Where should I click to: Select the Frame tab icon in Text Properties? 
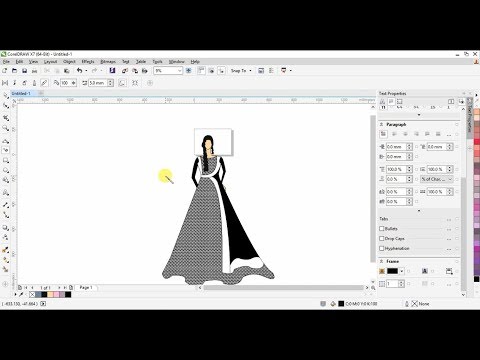pos(400,101)
